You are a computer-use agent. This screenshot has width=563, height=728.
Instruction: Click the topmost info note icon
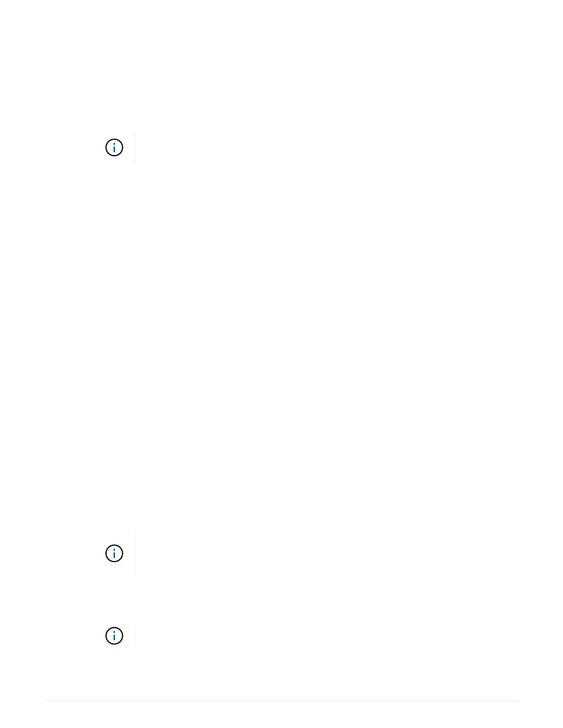pos(114,148)
